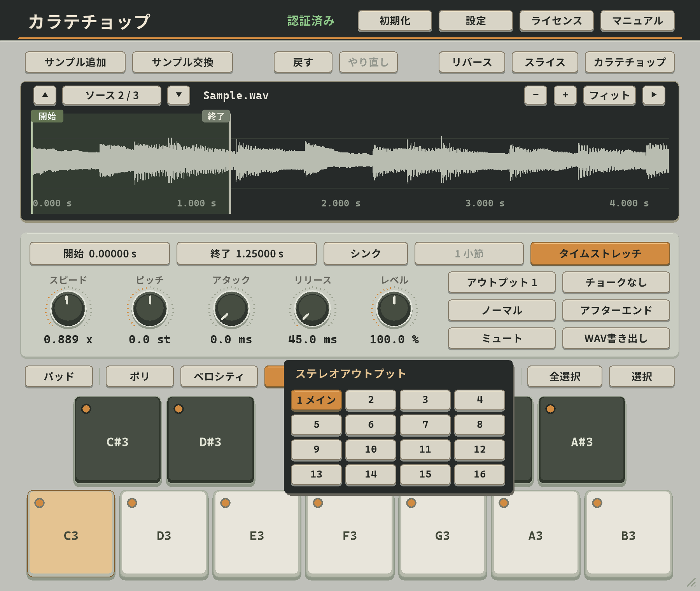This screenshot has height=591, width=700.
Task: Click the フィット fit zoom button
Action: (x=609, y=95)
